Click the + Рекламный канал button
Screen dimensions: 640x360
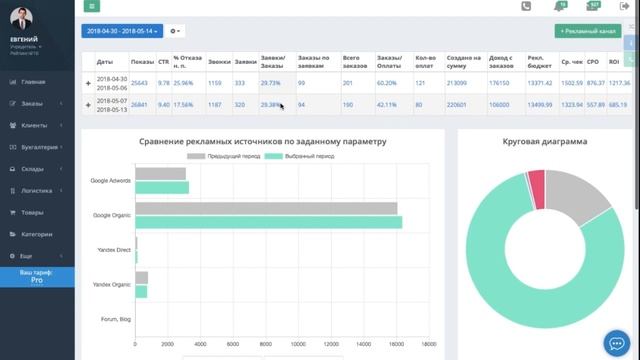click(x=588, y=31)
